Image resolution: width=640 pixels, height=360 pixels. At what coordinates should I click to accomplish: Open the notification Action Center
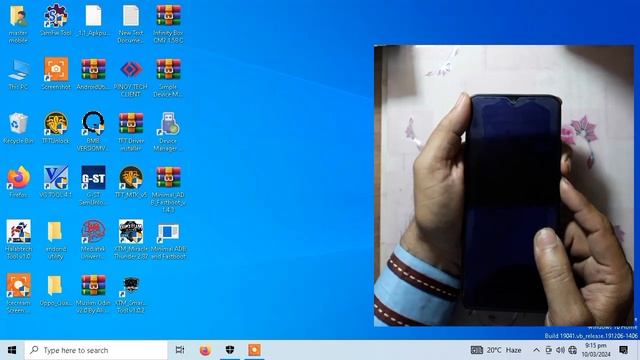click(x=623, y=350)
